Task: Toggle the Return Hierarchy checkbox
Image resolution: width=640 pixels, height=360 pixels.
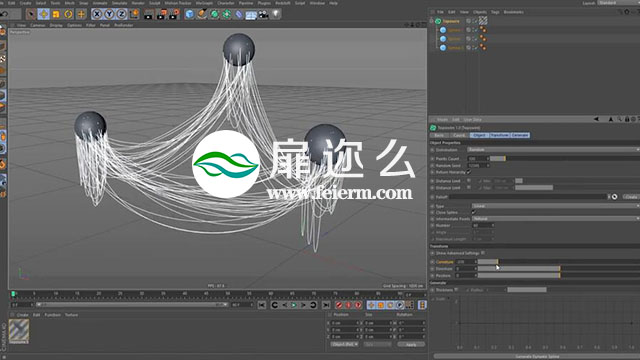Action: pyautogui.click(x=469, y=172)
